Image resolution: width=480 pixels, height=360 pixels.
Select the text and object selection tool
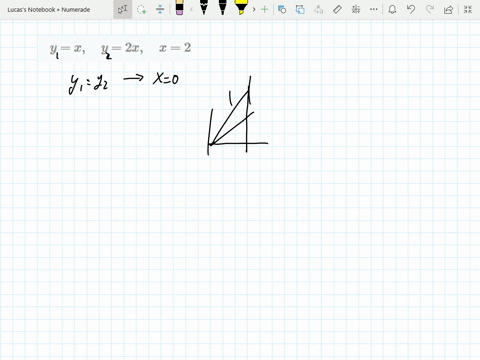coord(123,9)
